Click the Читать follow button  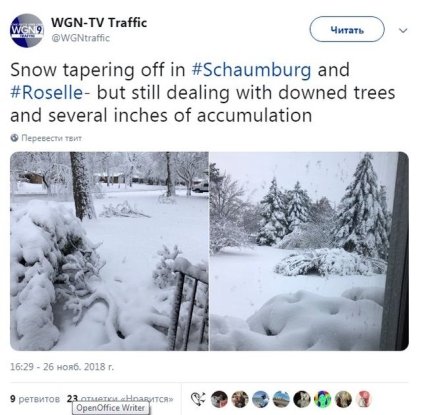coord(347,30)
